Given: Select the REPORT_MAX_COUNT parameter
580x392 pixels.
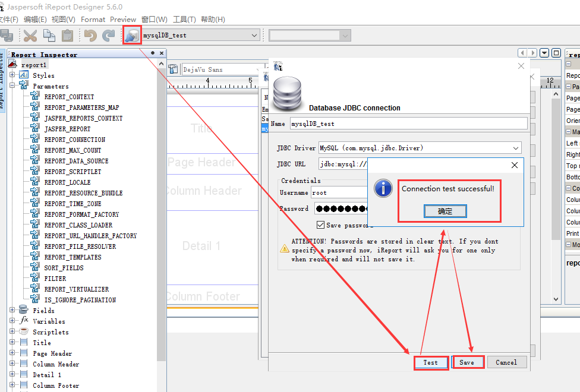Looking at the screenshot, I should tap(73, 150).
